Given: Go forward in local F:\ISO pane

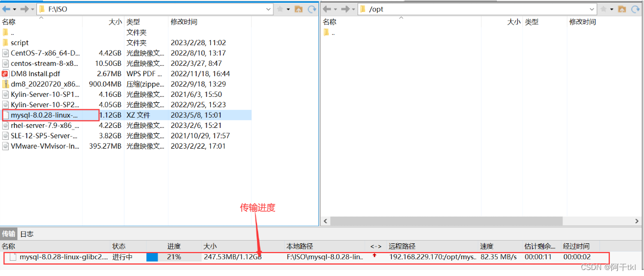Looking at the screenshot, I should [x=23, y=9].
